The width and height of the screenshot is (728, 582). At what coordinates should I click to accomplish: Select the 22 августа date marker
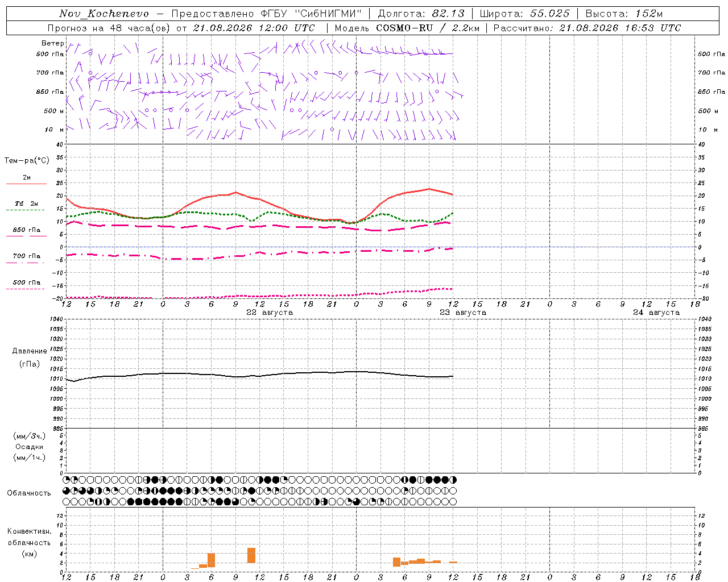coord(270,313)
